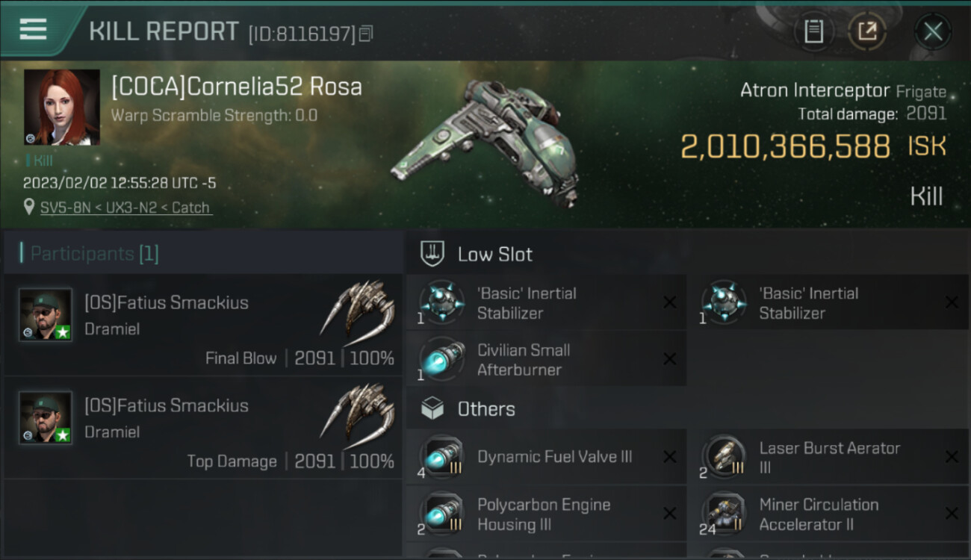
Task: Tap the Others cargo section header
Action: [x=485, y=409]
